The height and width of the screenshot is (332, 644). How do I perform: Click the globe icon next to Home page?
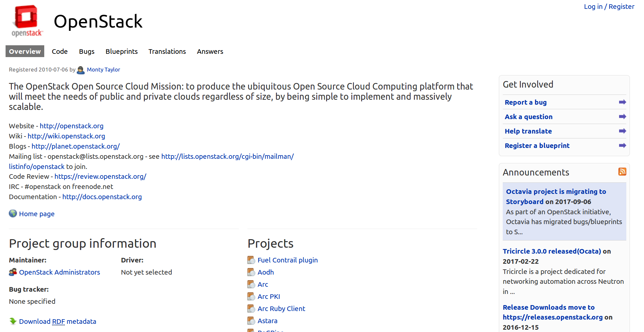(13, 214)
